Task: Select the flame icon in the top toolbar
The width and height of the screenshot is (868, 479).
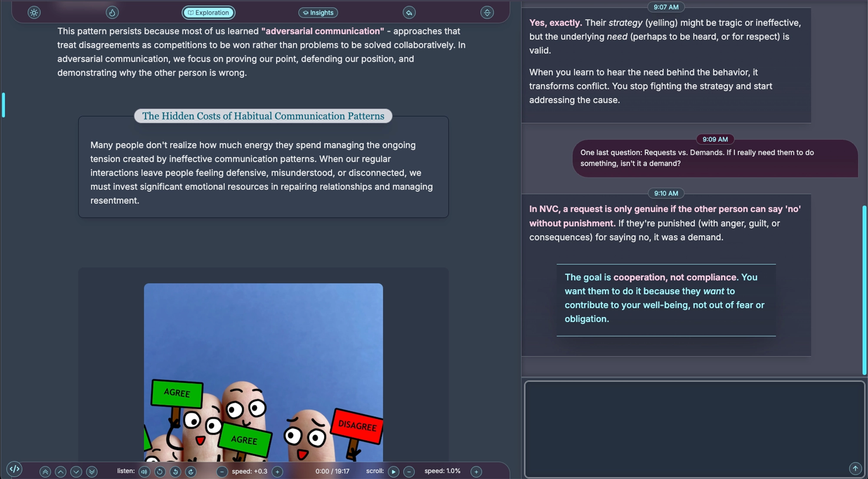Action: (112, 12)
